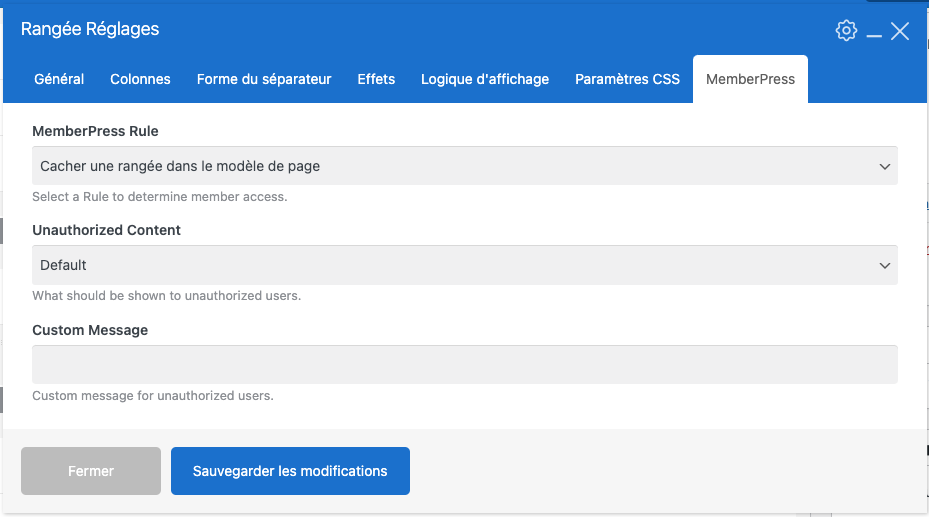Click the 'Select a Rule' help text
The width and height of the screenshot is (929, 517).
coord(159,197)
